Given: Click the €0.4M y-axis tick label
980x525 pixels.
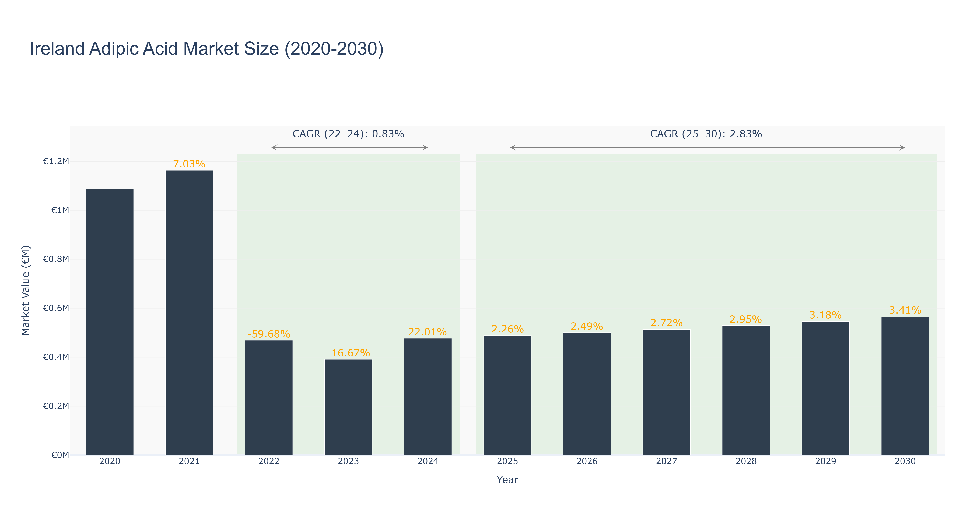Looking at the screenshot, I should [56, 357].
